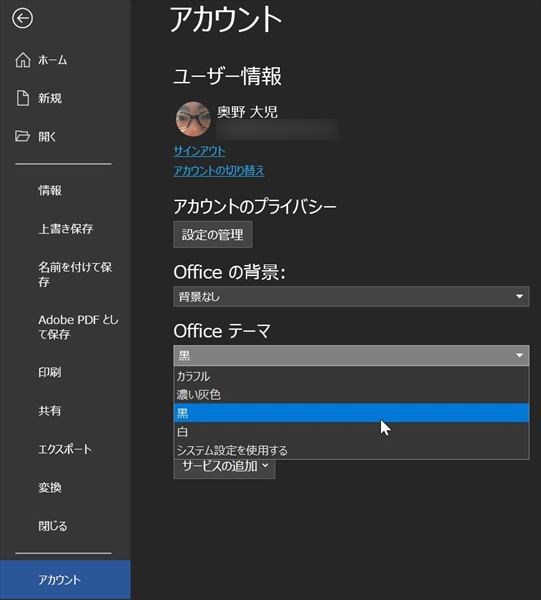Open the Office background dropdown arrow

click(519, 297)
